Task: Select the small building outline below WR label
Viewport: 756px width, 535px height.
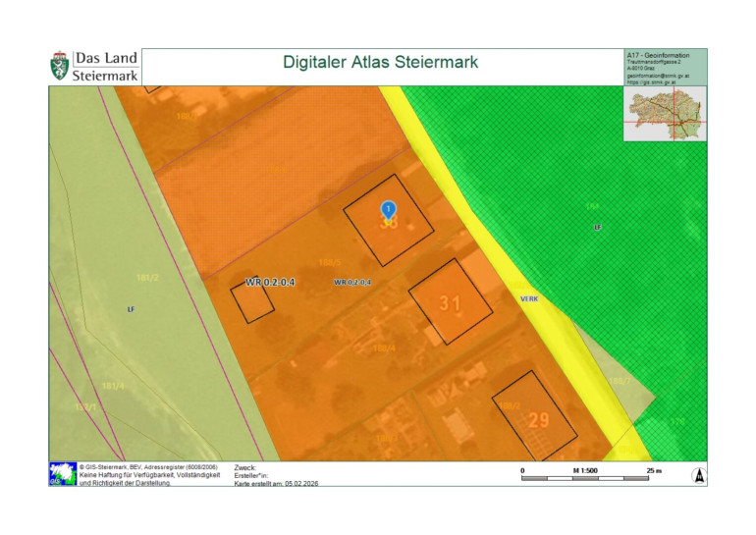Action: click(x=252, y=300)
